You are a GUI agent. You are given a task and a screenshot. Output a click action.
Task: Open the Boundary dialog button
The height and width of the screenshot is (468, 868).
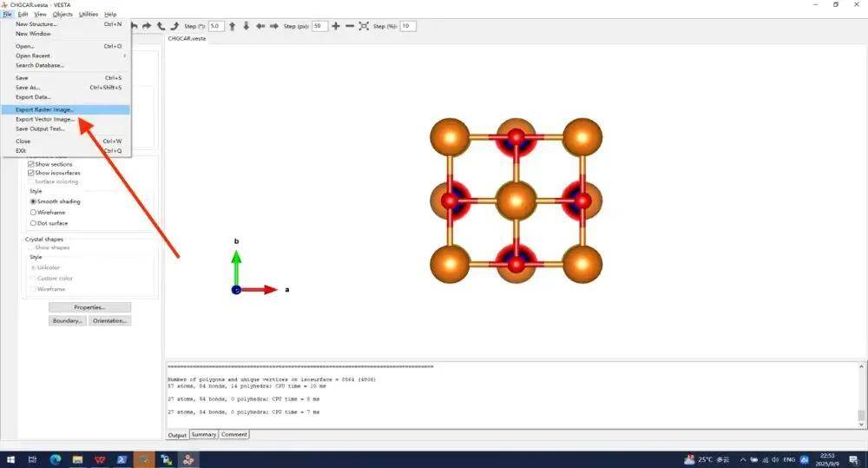(68, 320)
